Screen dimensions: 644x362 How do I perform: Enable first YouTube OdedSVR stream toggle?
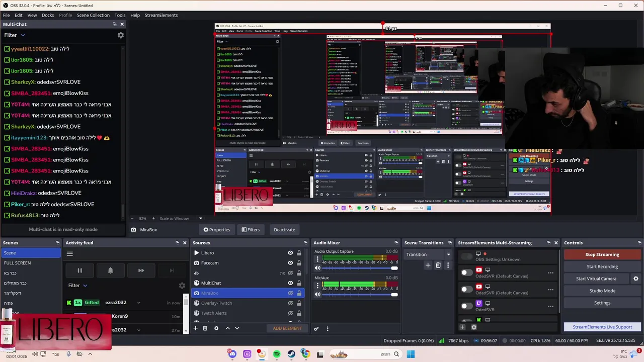[466, 273]
